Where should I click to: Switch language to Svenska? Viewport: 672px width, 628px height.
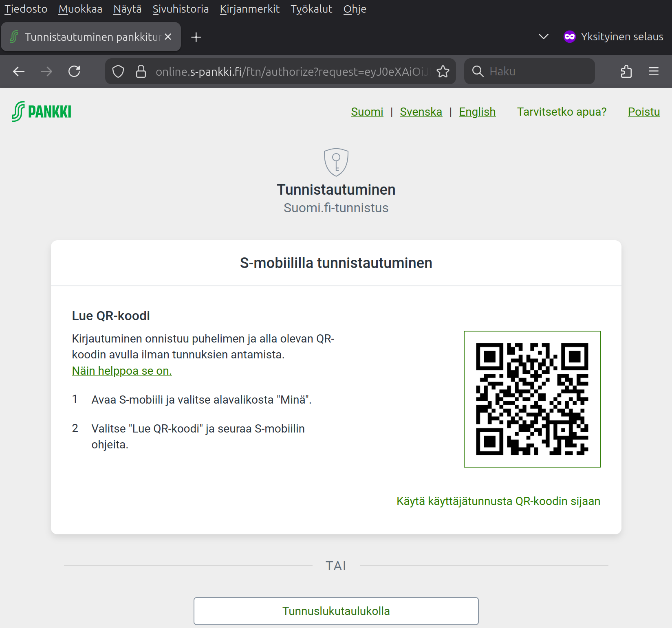coord(421,112)
